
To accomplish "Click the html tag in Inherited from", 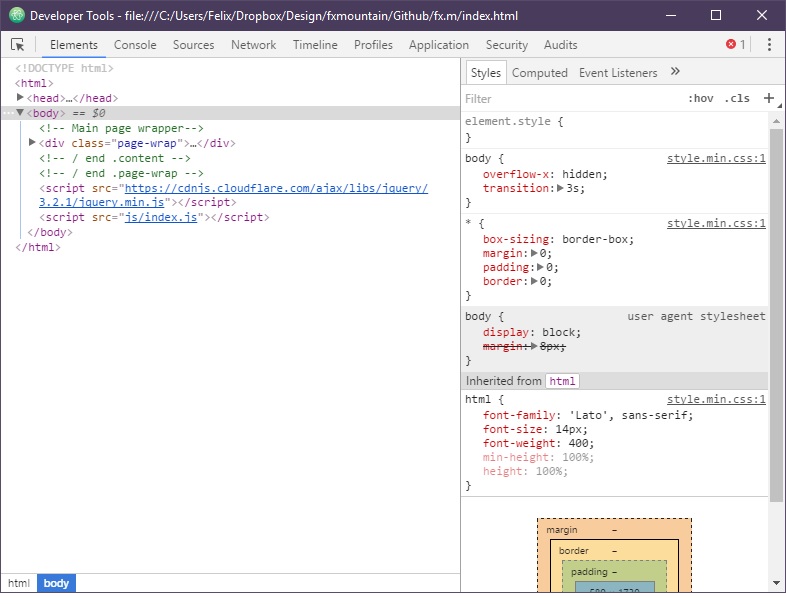I will pyautogui.click(x=562, y=381).
